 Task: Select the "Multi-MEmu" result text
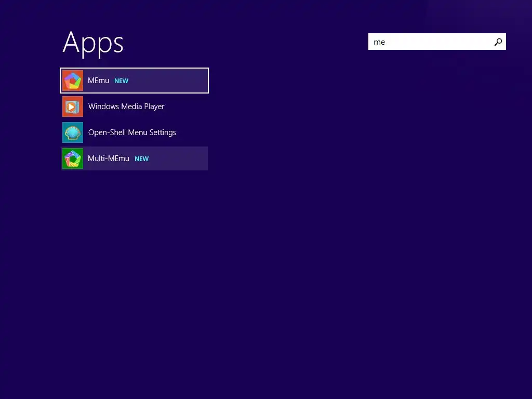pyautogui.click(x=109, y=158)
